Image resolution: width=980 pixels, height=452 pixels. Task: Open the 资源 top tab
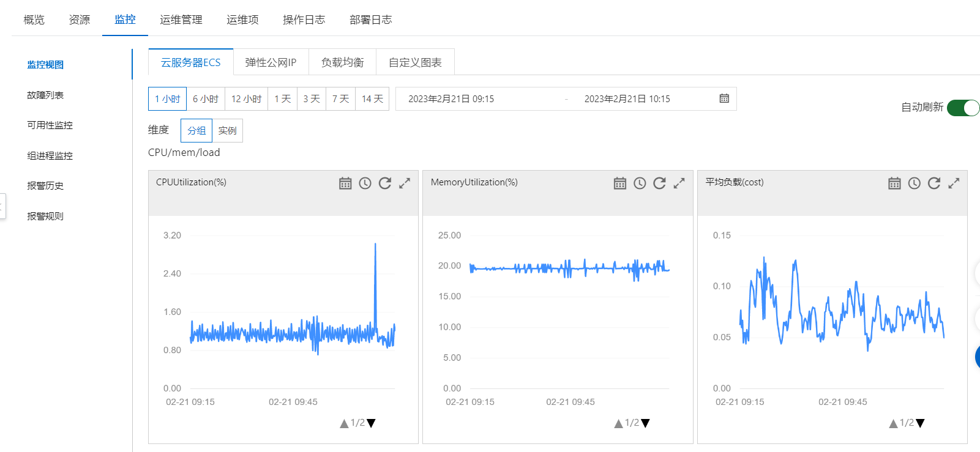pyautogui.click(x=80, y=20)
